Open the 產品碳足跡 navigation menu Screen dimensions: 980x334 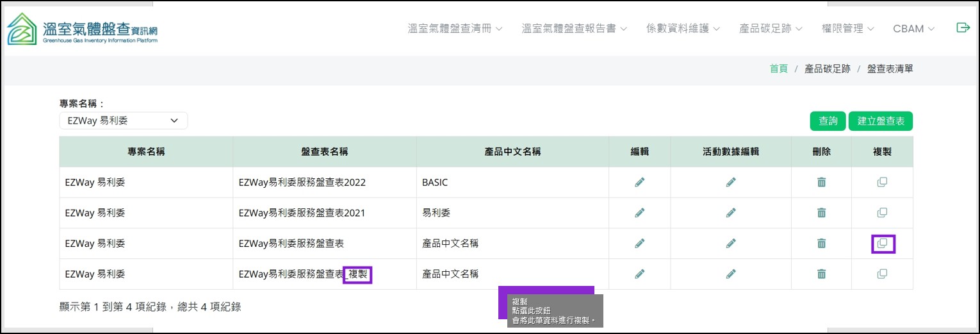coord(771,29)
